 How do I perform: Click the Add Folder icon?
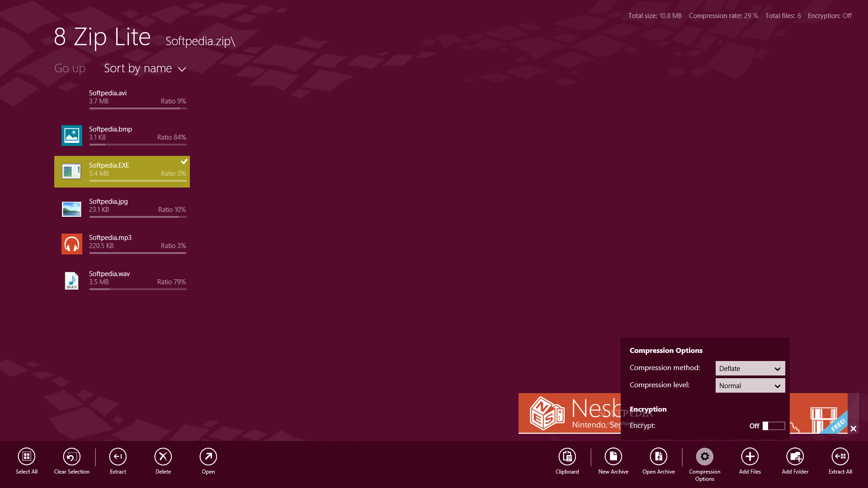795,456
